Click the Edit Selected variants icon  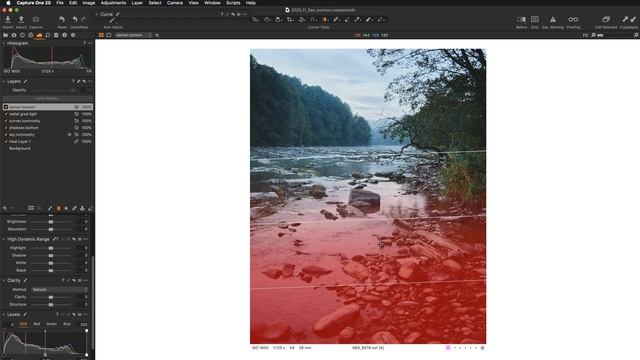[606, 19]
